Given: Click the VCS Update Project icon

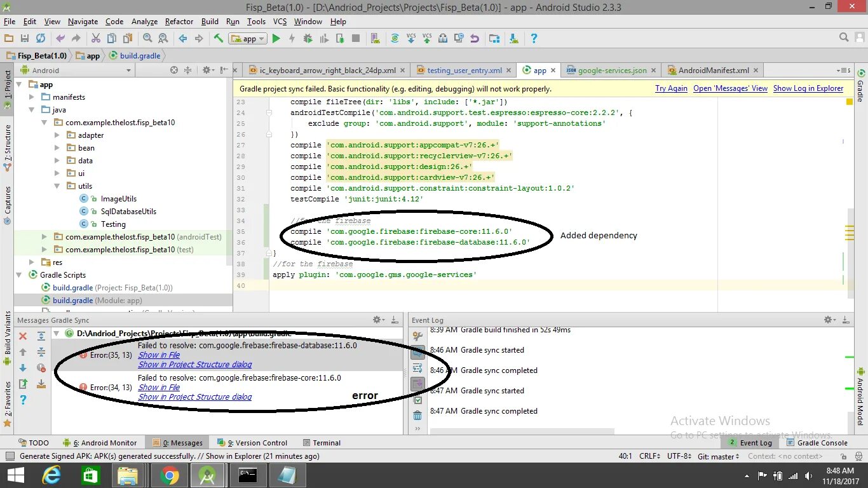Looking at the screenshot, I should (x=410, y=39).
